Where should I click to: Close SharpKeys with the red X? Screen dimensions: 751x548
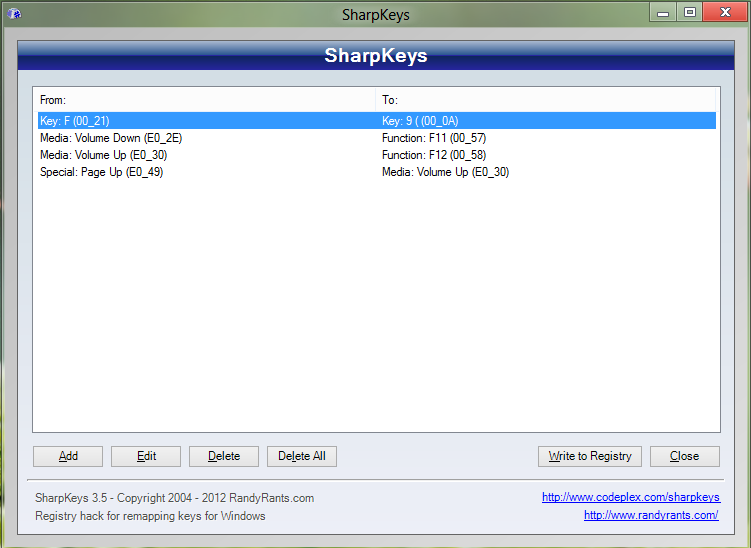725,12
